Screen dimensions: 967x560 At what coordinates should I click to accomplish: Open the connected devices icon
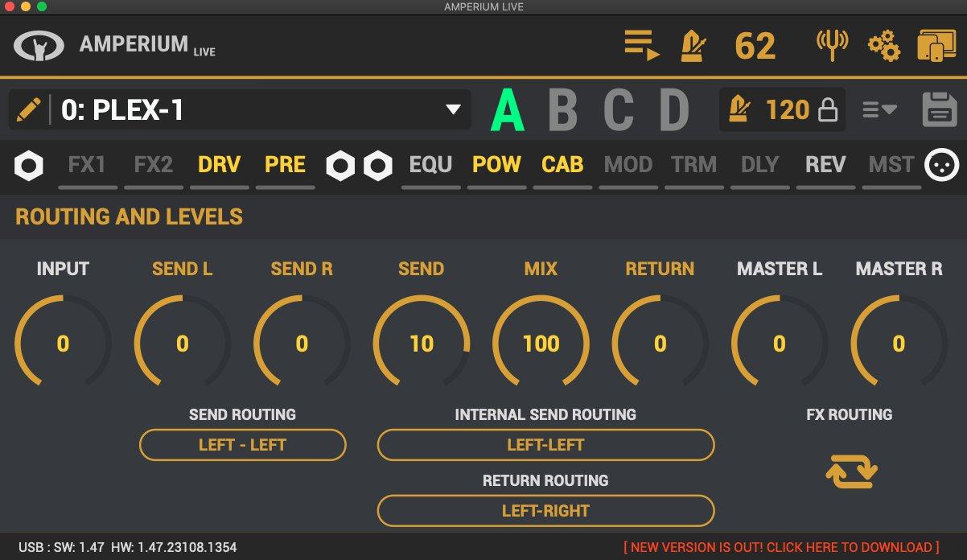point(936,46)
